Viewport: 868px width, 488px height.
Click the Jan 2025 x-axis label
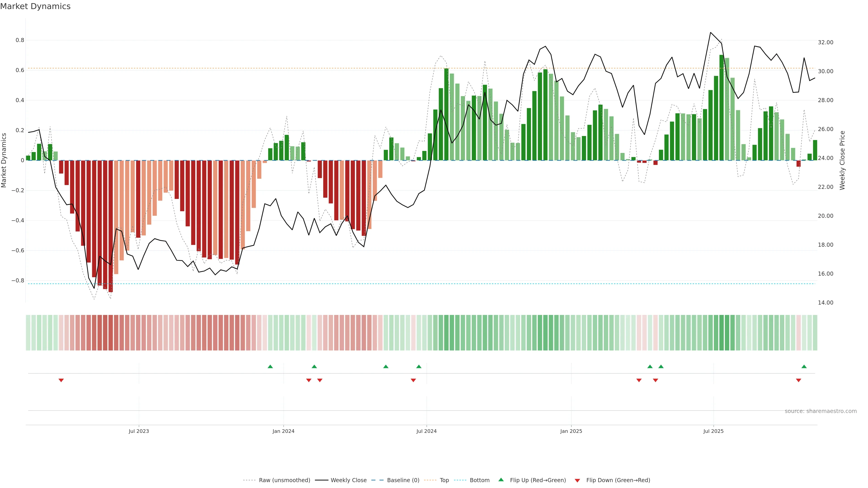click(x=571, y=431)
